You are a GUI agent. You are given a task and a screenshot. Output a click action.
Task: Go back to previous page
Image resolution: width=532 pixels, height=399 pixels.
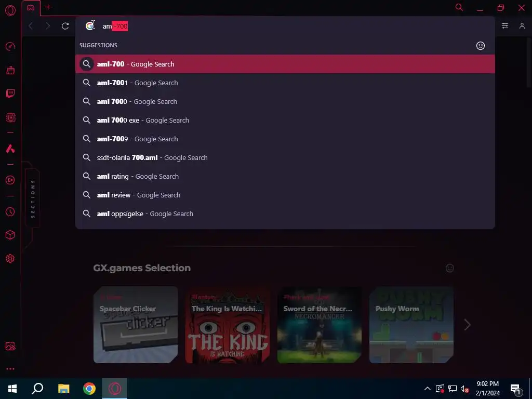(31, 26)
